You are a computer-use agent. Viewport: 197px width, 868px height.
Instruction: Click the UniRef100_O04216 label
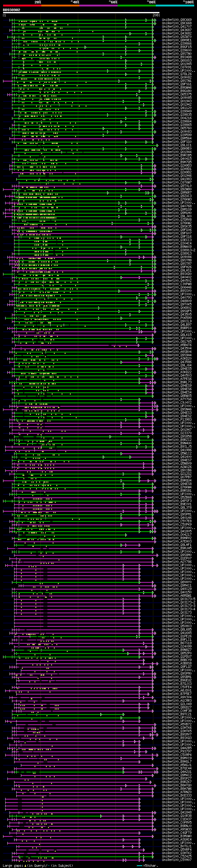(x=177, y=118)
